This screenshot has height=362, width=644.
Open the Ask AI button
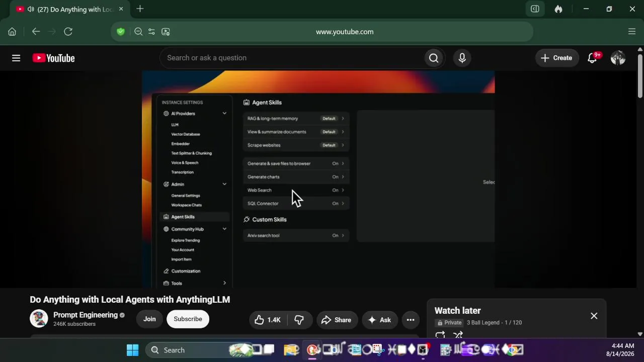(x=379, y=320)
